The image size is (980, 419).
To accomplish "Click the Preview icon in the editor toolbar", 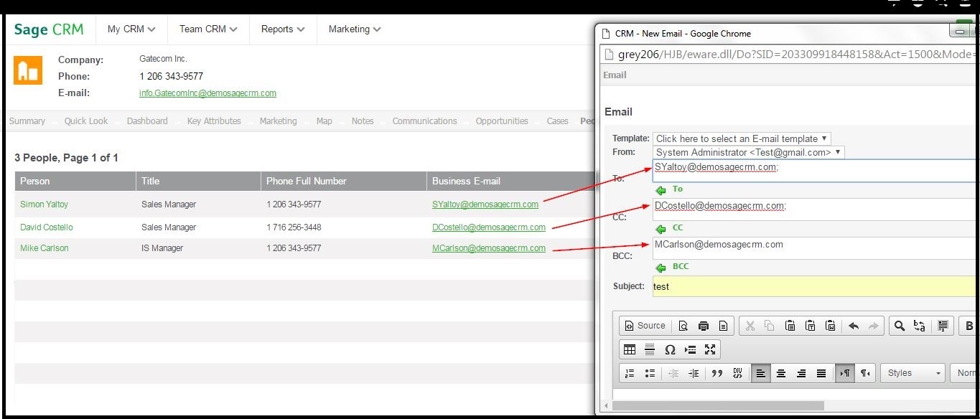I will coord(683,326).
